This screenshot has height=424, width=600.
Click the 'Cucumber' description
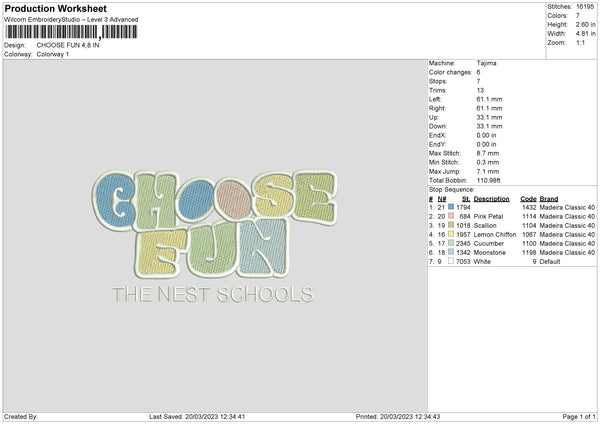click(x=489, y=243)
